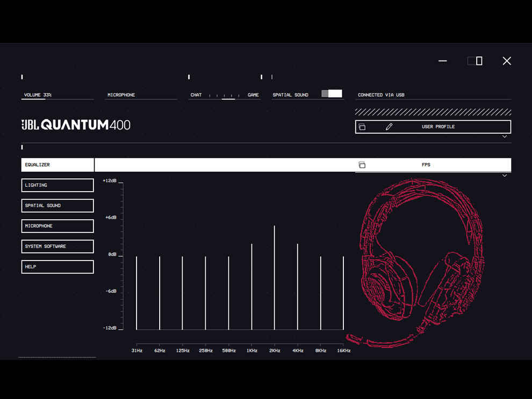Open the User Profile selector

[x=433, y=127]
